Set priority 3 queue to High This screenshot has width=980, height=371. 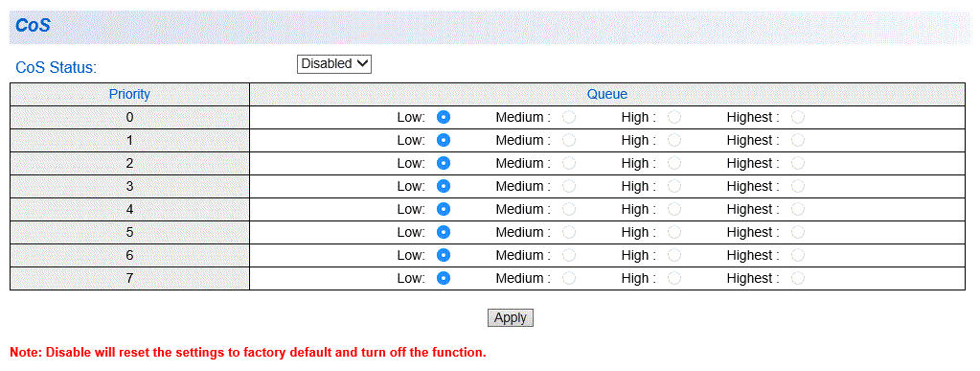673,186
